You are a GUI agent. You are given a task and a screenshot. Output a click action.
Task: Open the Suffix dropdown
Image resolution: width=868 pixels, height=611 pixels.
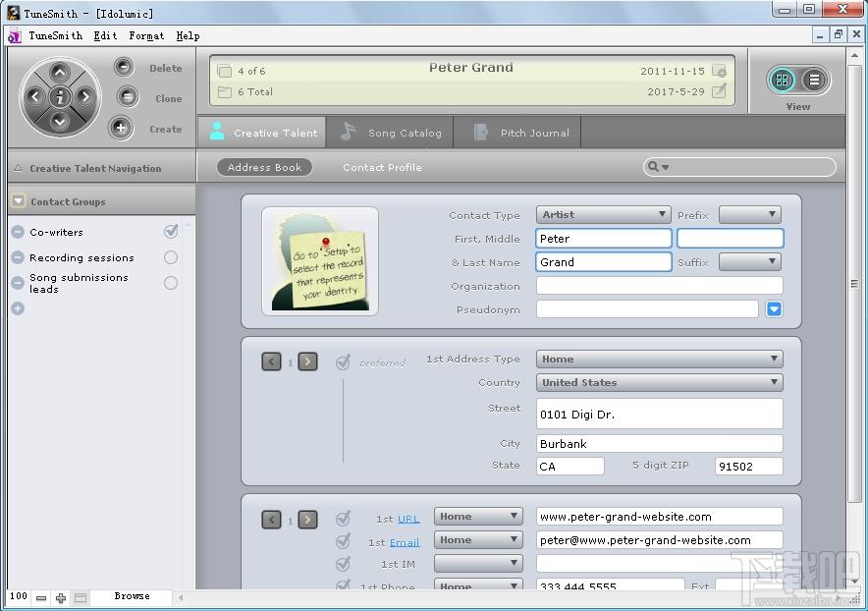(750, 261)
